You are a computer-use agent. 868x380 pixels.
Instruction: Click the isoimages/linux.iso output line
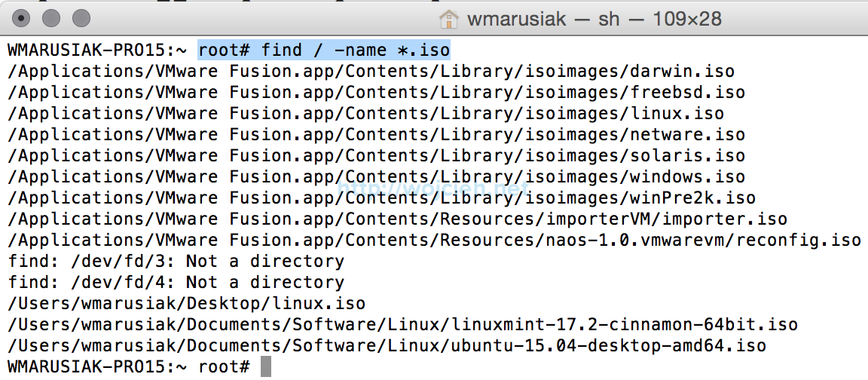coord(365,114)
